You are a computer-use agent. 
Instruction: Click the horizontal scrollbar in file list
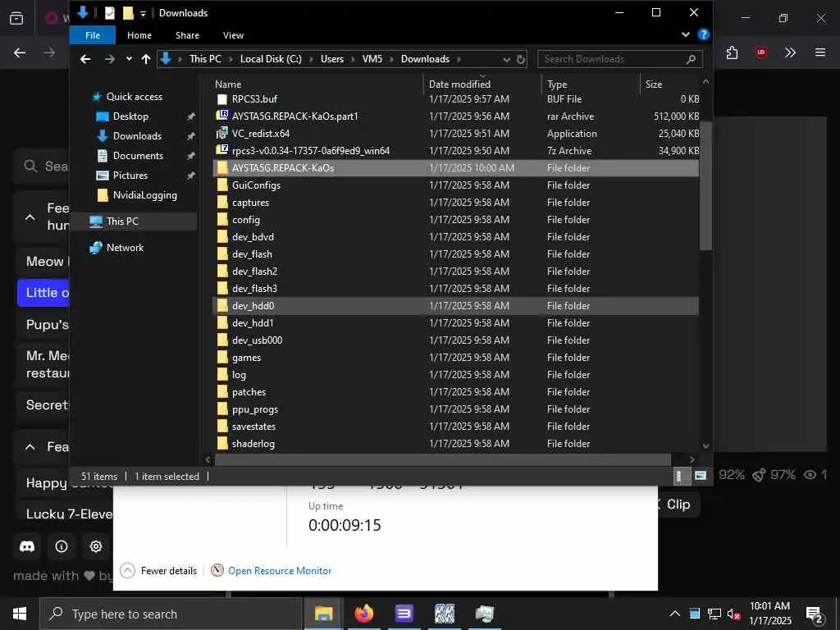(442, 459)
